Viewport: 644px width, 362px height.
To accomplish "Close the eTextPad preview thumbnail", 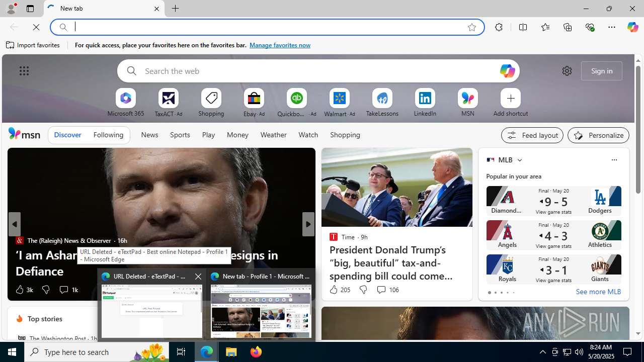I will coord(198,277).
